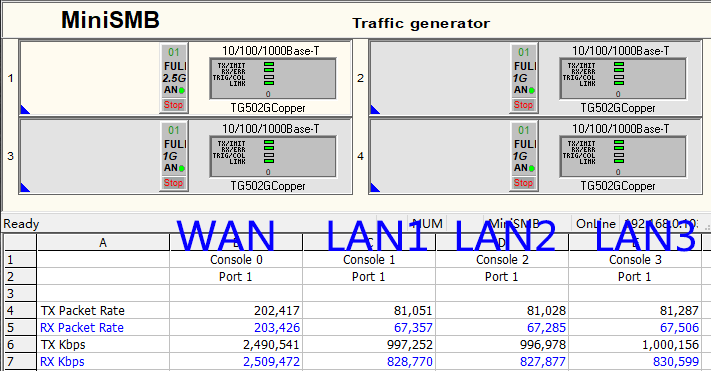The image size is (711, 371).
Task: Select column header A
Action: pyautogui.click(x=103, y=243)
